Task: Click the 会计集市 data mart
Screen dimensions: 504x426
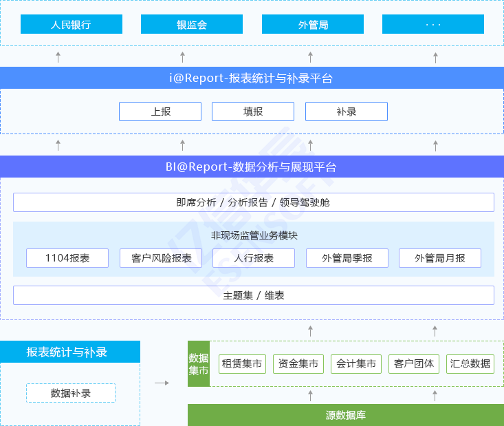Action: pyautogui.click(x=355, y=363)
